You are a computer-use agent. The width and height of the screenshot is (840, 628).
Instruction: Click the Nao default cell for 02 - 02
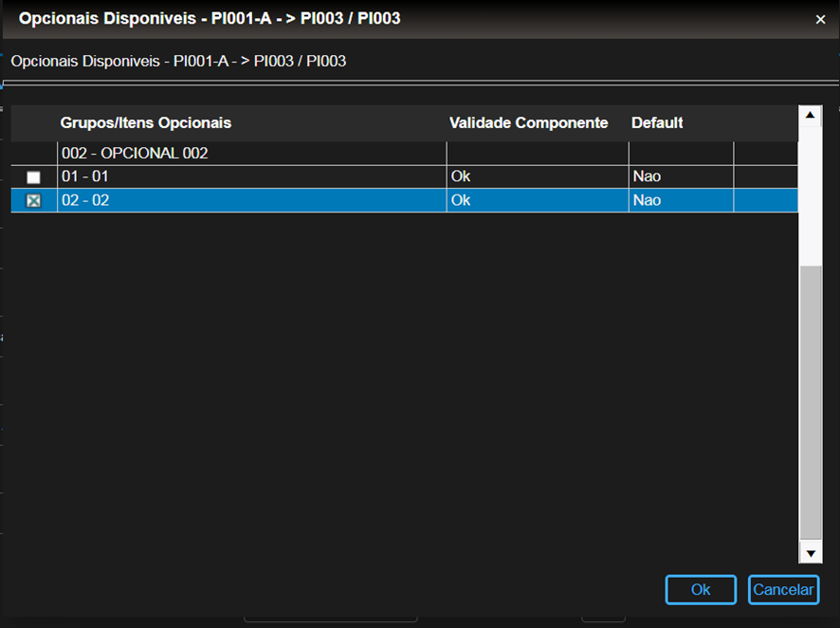[647, 200]
